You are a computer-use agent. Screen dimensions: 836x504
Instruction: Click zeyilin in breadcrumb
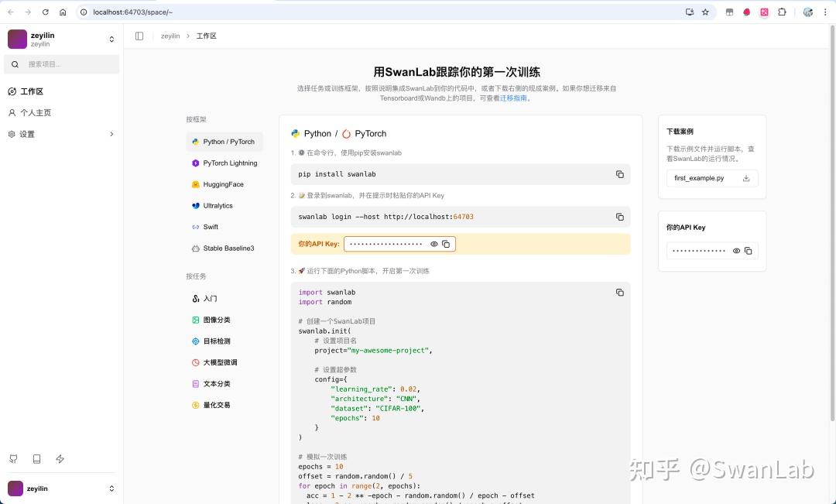170,36
